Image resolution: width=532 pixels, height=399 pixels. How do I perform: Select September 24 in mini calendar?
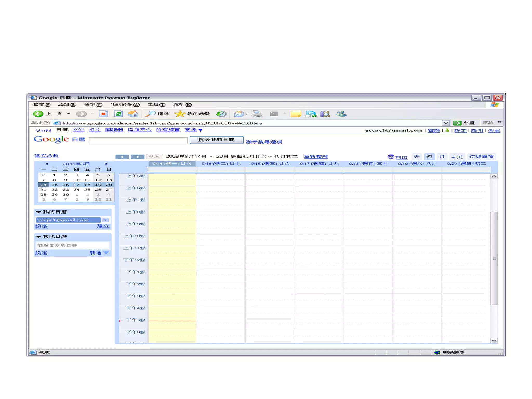(76, 190)
